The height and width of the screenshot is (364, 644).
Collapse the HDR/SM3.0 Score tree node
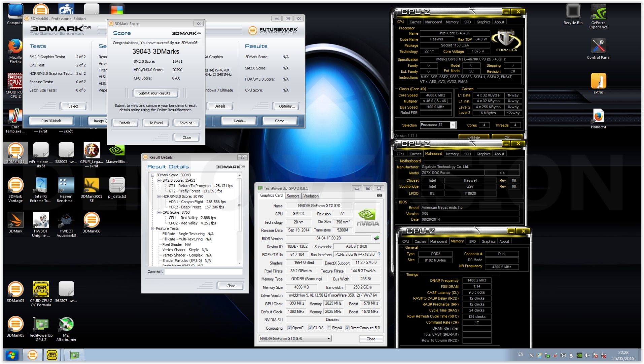[x=159, y=196]
